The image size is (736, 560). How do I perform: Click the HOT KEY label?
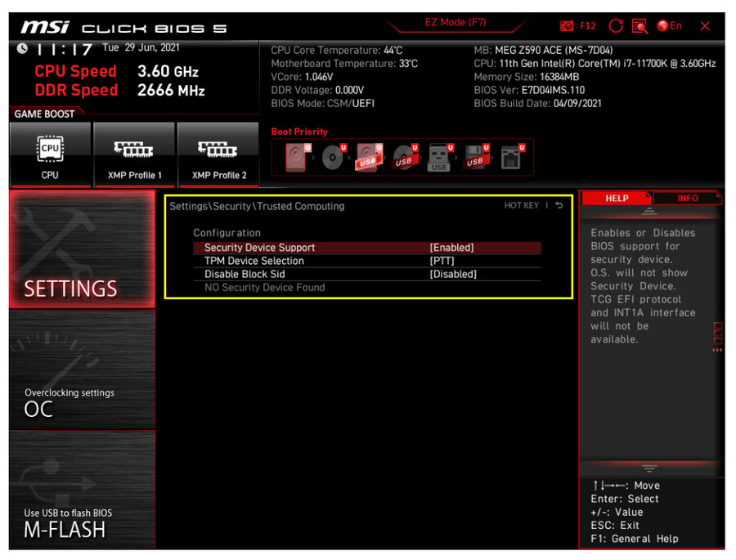click(x=521, y=205)
